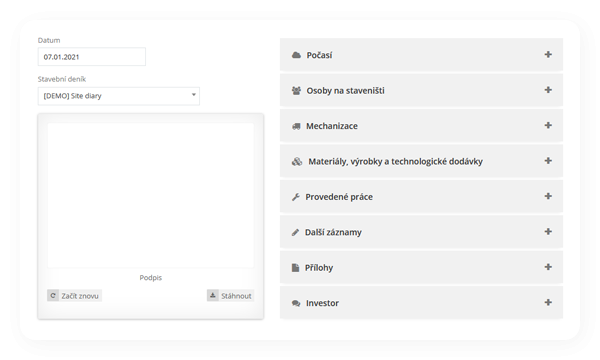Click the people icon for Osoby na staveništi
Viewport: 600px width, 360px height.
(x=296, y=91)
